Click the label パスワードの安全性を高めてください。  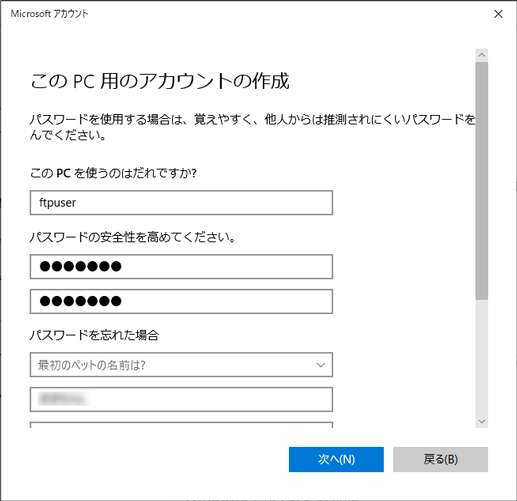133,237
